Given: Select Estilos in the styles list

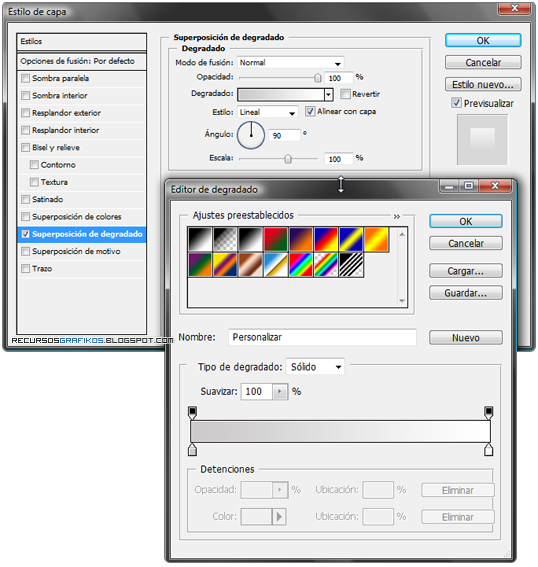Looking at the screenshot, I should (x=81, y=42).
